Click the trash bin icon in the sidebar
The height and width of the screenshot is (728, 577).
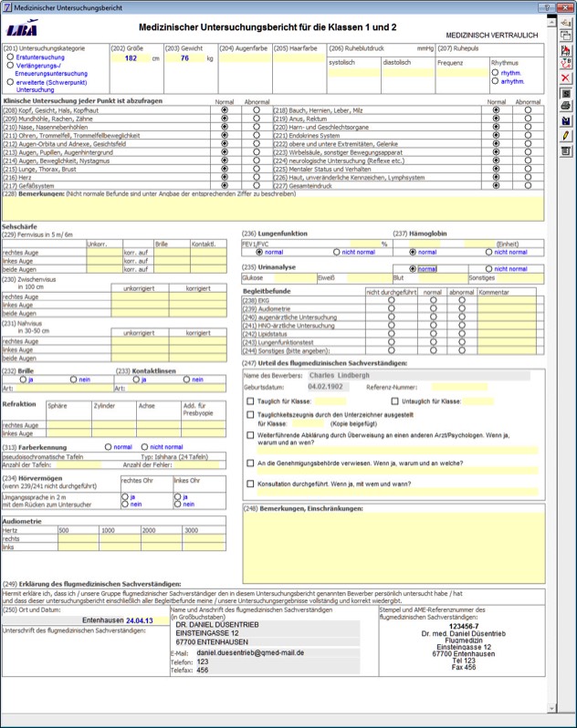565,151
